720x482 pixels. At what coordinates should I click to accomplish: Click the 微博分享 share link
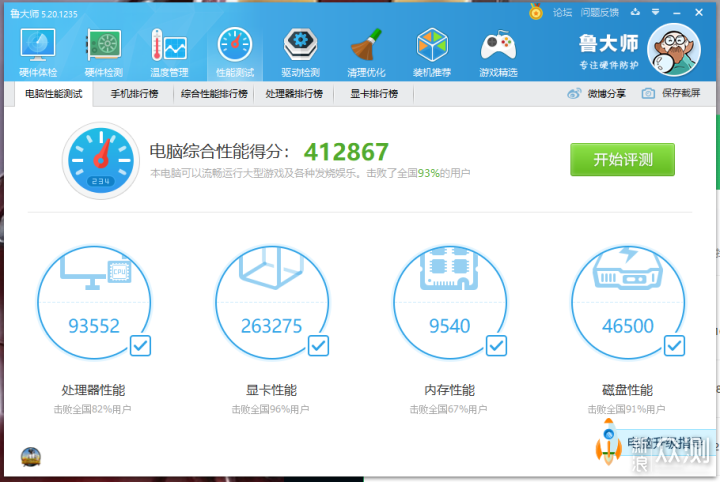pyautogui.click(x=606, y=94)
